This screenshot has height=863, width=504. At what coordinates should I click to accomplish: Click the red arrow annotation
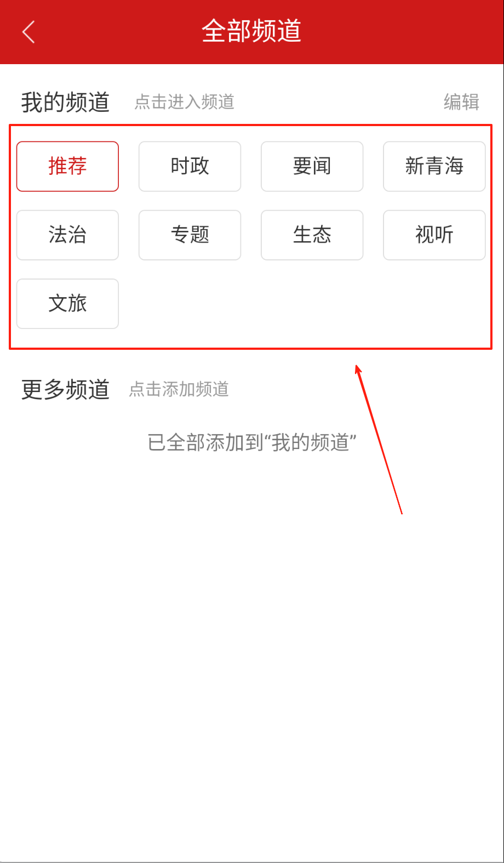379,439
